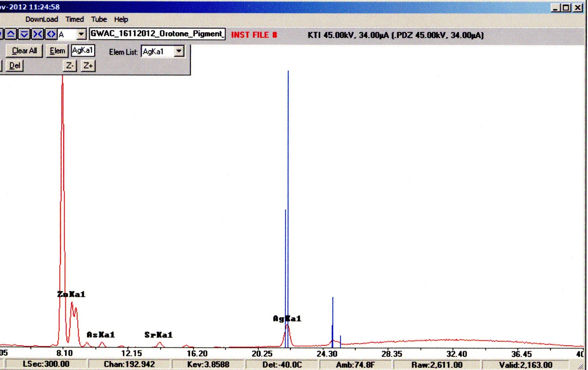Viewport: 588px width, 370px height.
Task: Open the Help menu
Action: [x=121, y=19]
